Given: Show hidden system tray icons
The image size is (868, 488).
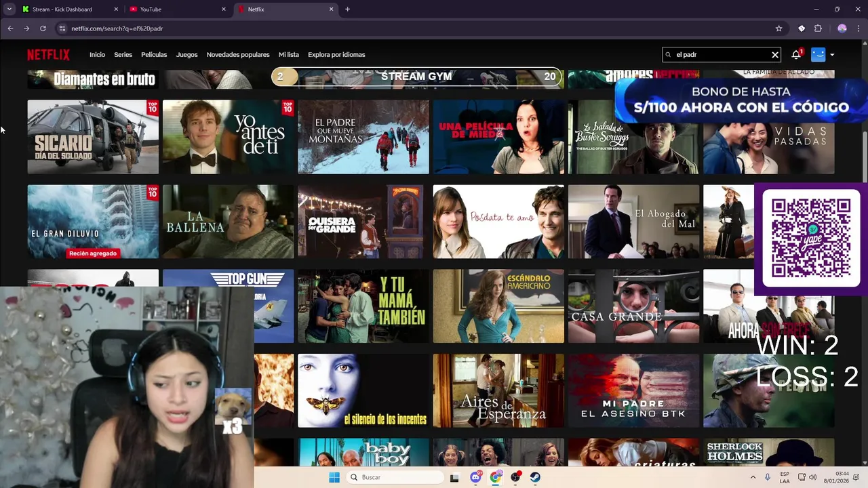Looking at the screenshot, I should pos(752,477).
